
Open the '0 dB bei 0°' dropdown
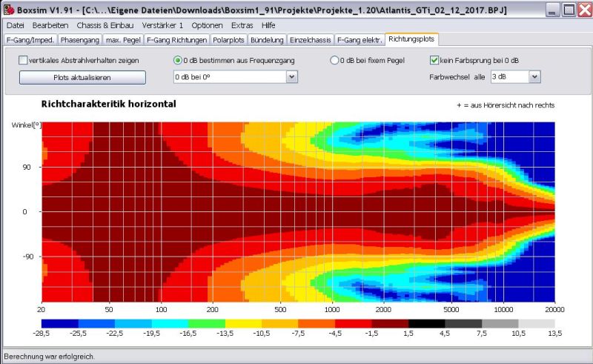(291, 76)
